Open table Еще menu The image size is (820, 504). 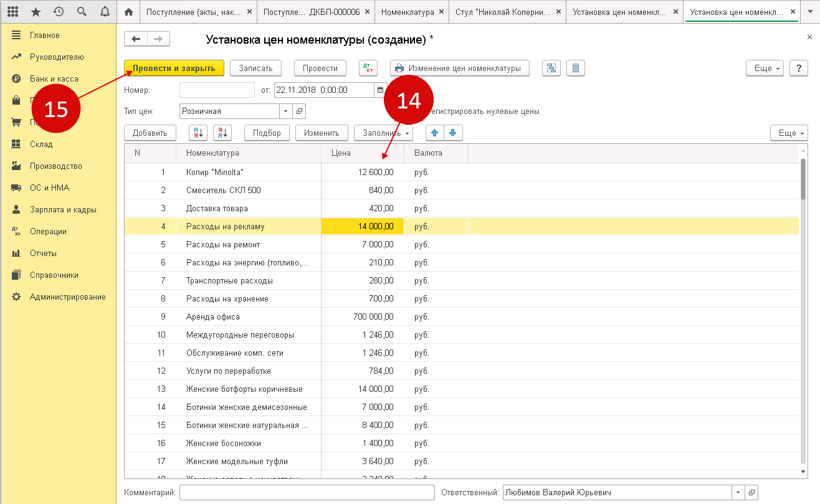coord(789,133)
